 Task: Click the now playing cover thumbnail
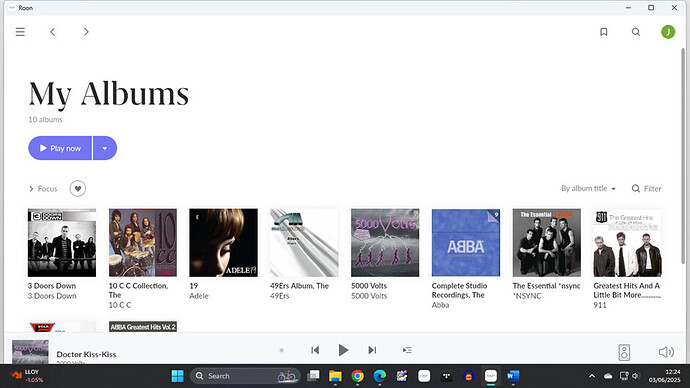(30, 352)
